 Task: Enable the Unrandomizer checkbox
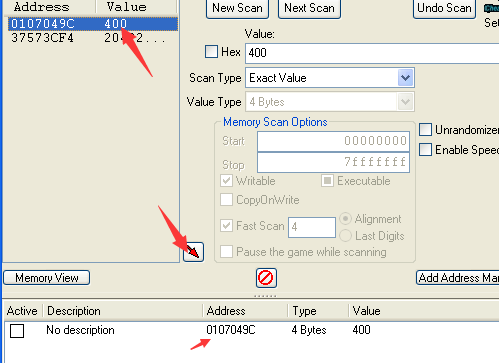click(425, 129)
